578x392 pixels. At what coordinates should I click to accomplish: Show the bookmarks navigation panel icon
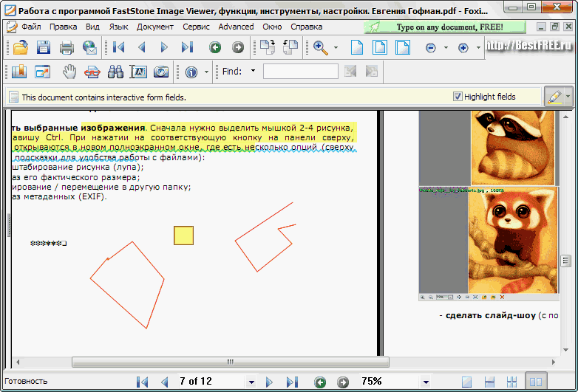19,72
